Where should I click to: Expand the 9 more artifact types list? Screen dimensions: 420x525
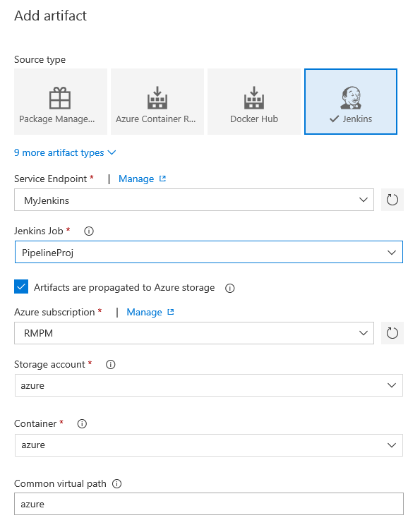(x=65, y=152)
